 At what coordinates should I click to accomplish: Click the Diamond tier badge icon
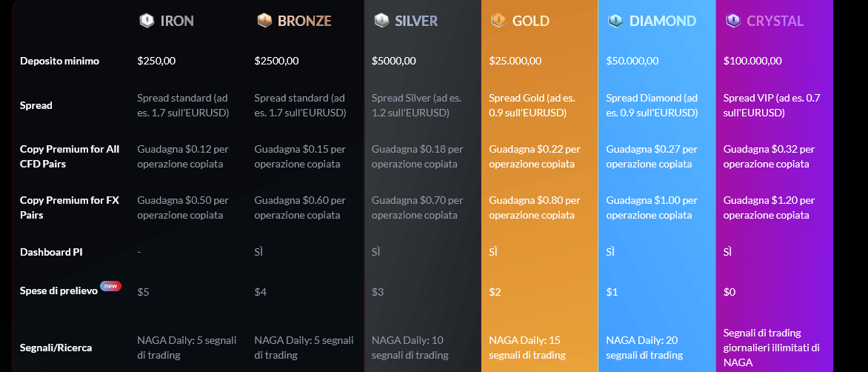tap(615, 21)
